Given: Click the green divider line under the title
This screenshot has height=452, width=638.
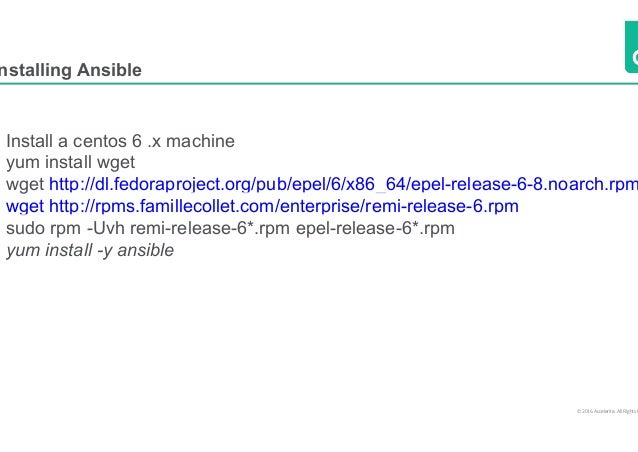Looking at the screenshot, I should click(x=319, y=84).
